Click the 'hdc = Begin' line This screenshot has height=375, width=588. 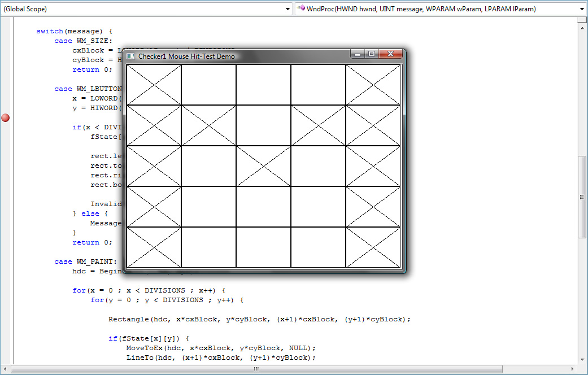[98, 271]
